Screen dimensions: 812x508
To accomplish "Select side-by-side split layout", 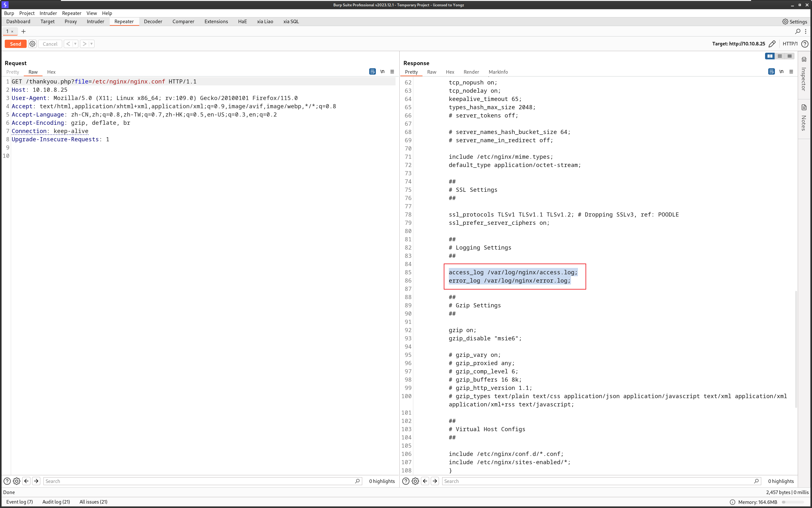I will pyautogui.click(x=770, y=57).
